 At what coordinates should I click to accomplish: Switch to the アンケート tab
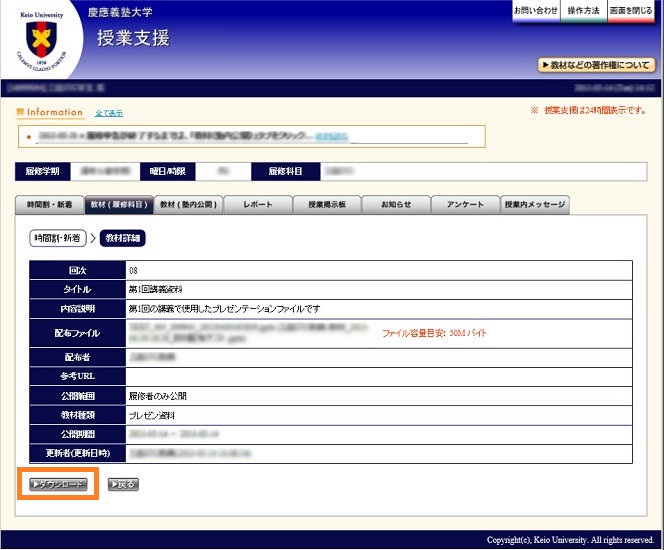(x=465, y=205)
